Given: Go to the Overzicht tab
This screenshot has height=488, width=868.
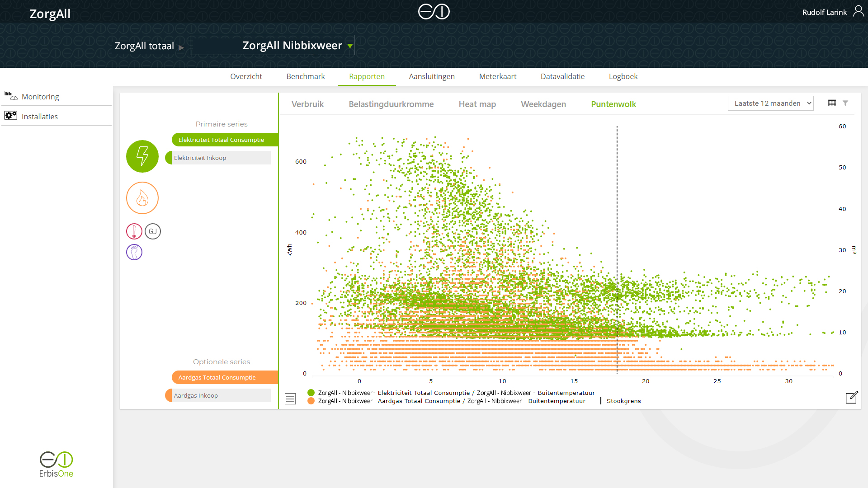Looking at the screenshot, I should (246, 76).
